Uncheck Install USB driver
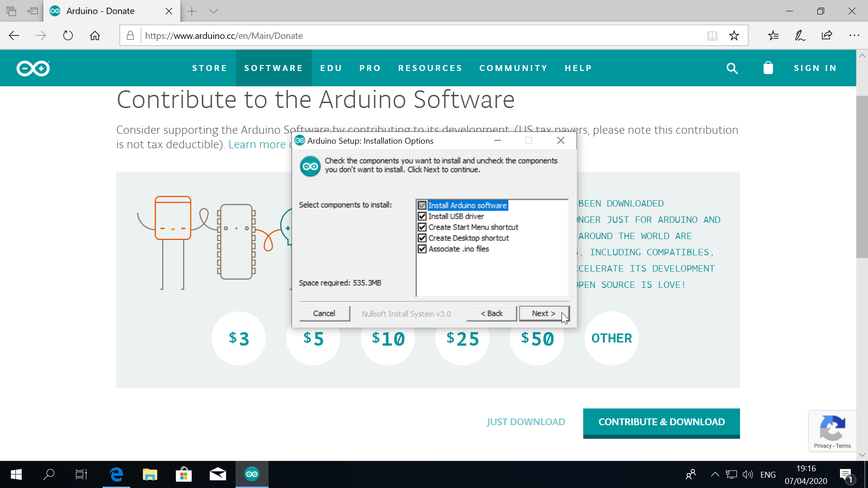 422,216
